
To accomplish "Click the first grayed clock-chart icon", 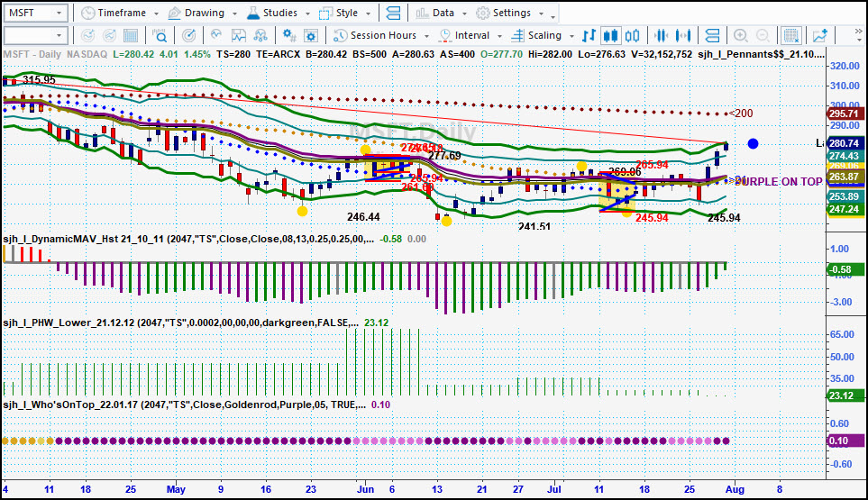I will tap(87, 35).
